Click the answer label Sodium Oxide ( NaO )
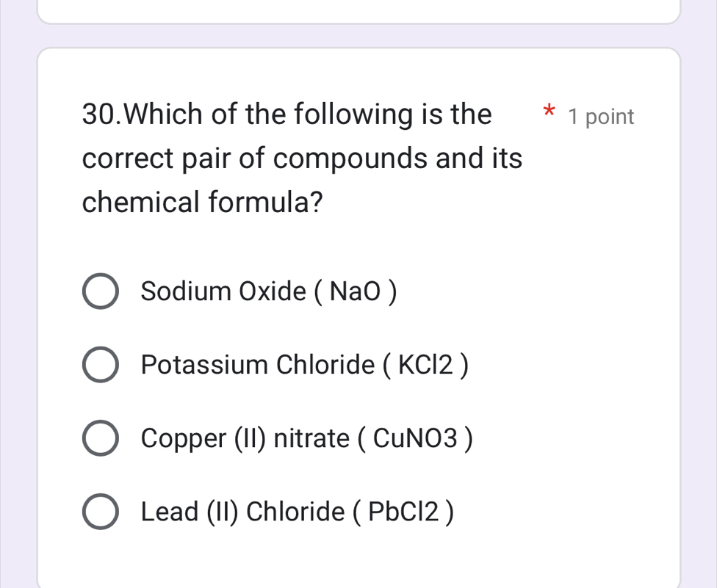This screenshot has height=588, width=717. click(268, 291)
